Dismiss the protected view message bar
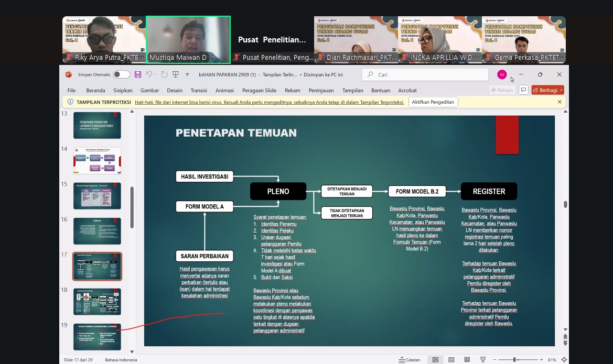613x364 pixels. point(560,102)
